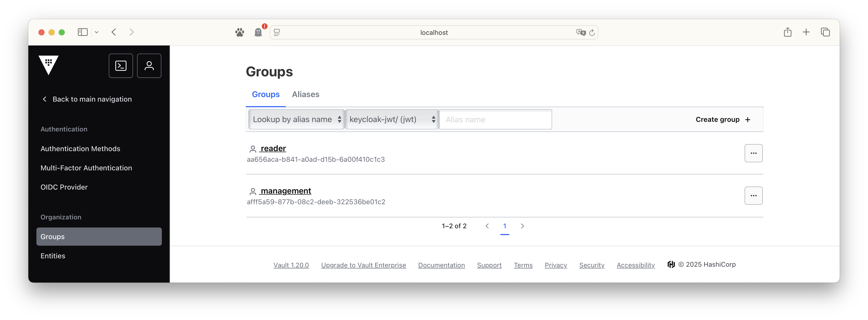This screenshot has height=320, width=868.
Task: Click the Vault triangle logo
Action: click(49, 65)
